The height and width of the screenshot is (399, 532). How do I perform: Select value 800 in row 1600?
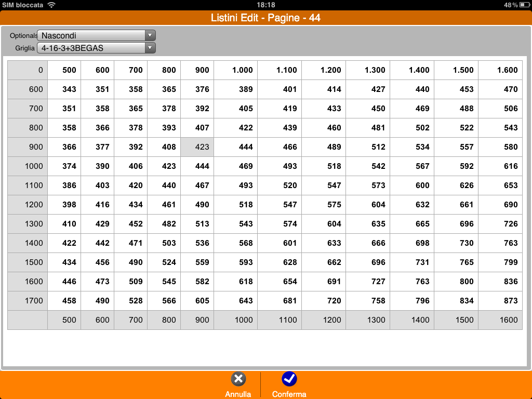[x=457, y=282]
